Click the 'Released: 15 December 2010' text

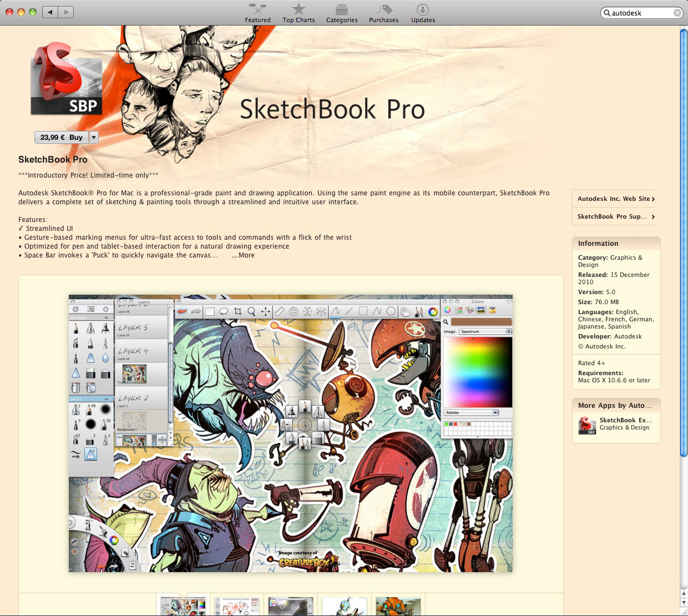click(614, 278)
